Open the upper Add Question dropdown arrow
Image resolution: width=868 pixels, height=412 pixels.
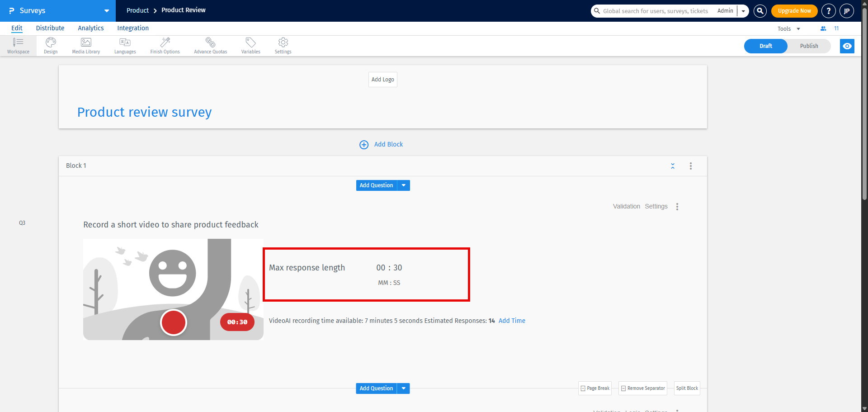(x=404, y=185)
